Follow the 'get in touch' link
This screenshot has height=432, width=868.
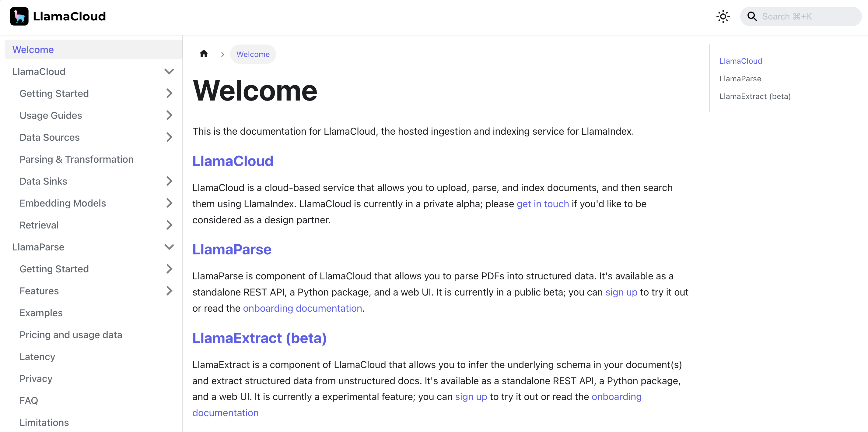[542, 204]
